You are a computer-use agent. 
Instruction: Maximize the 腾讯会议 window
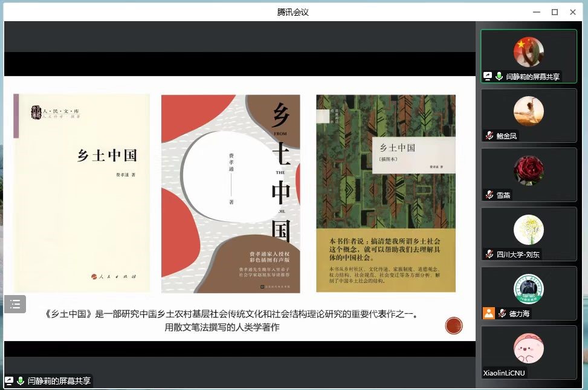(554, 12)
